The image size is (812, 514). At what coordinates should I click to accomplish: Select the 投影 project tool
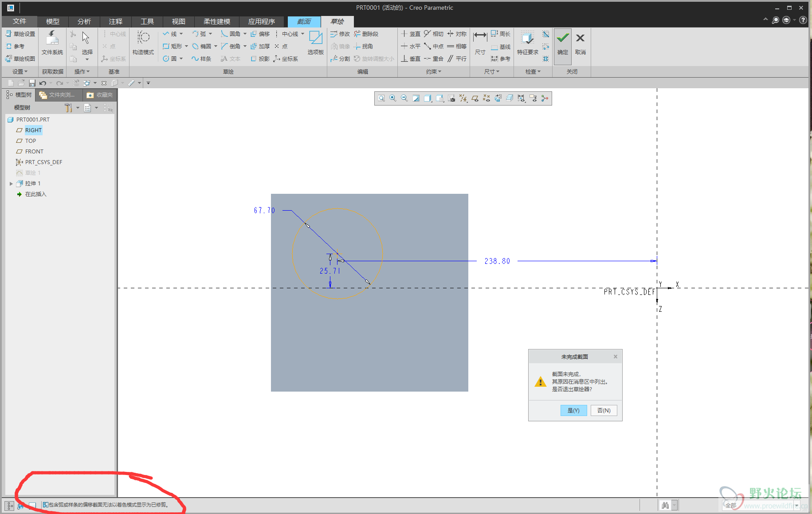click(260, 59)
